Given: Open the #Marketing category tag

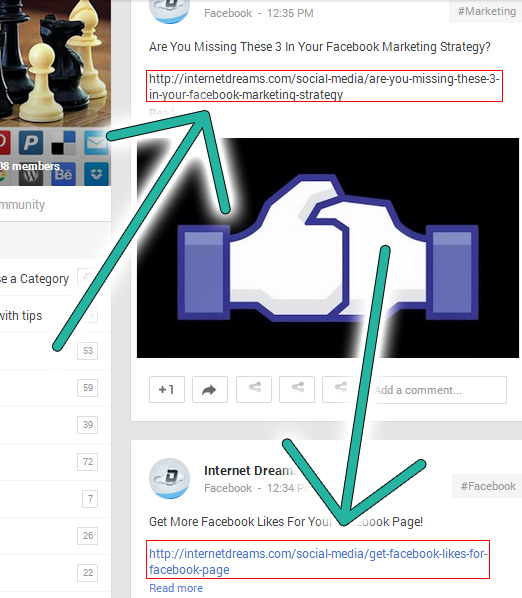Looking at the screenshot, I should [x=486, y=11].
